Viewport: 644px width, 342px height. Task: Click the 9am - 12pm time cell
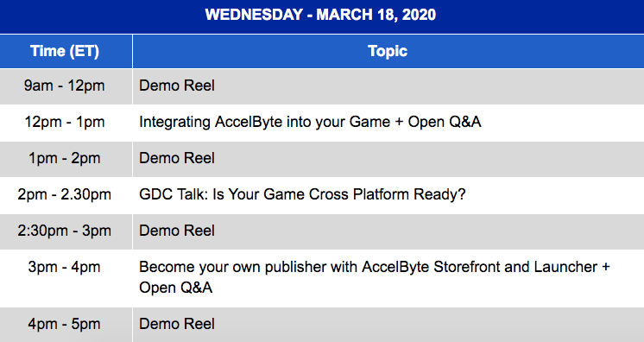65,85
